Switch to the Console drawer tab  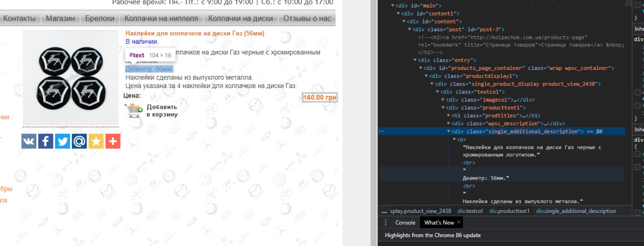pos(405,222)
